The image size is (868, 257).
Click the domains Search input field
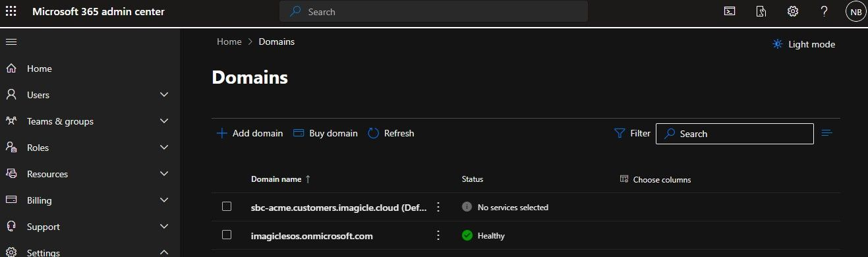click(x=734, y=133)
